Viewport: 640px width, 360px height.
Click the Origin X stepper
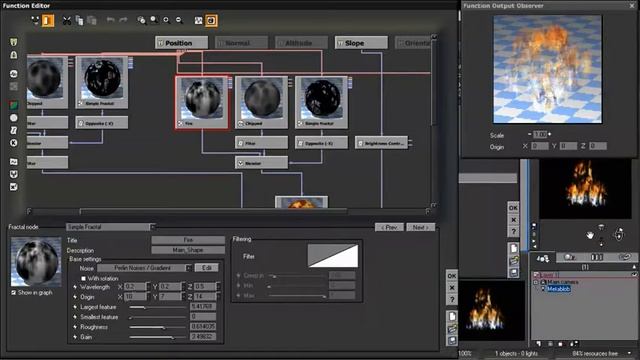[148, 297]
